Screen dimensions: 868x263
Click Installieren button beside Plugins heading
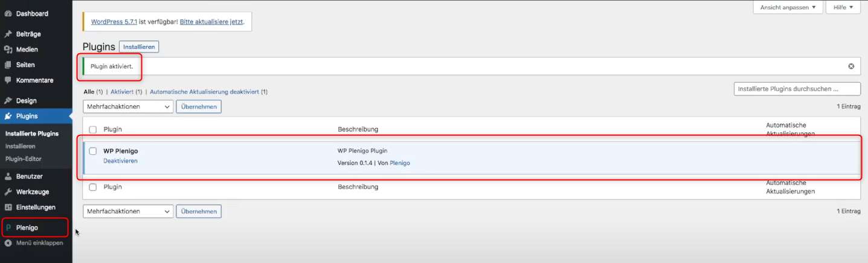tap(139, 47)
